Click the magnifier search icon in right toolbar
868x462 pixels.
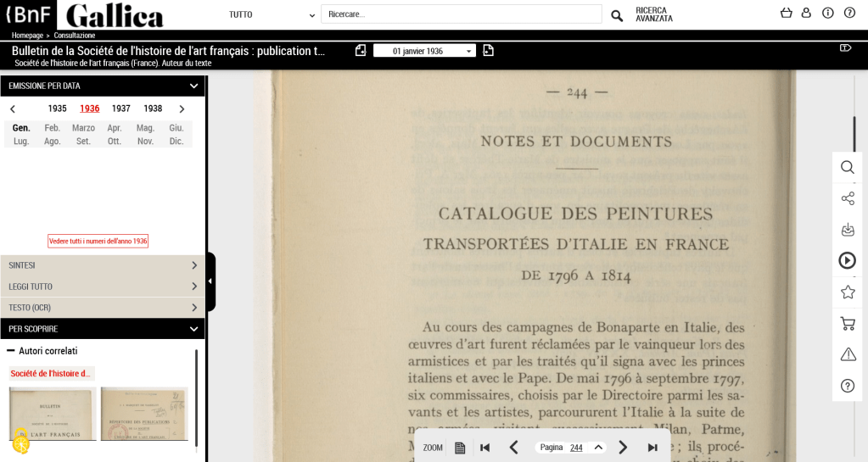point(847,167)
